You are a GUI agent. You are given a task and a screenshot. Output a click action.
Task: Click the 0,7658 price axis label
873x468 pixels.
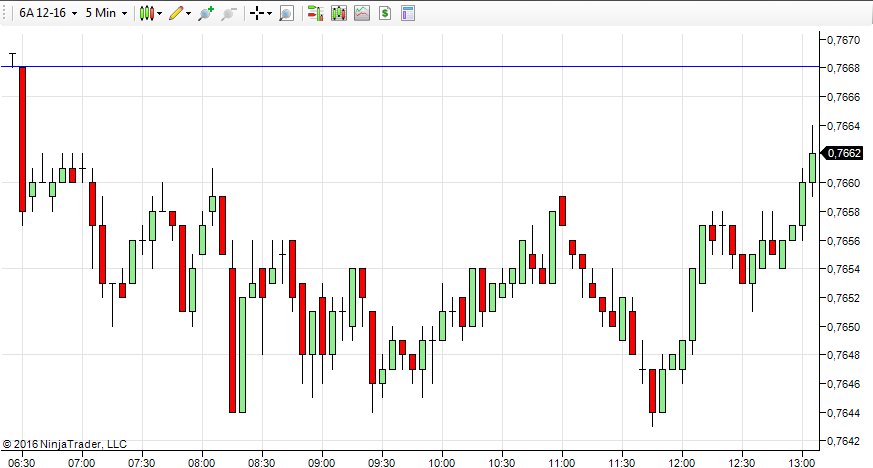point(843,212)
